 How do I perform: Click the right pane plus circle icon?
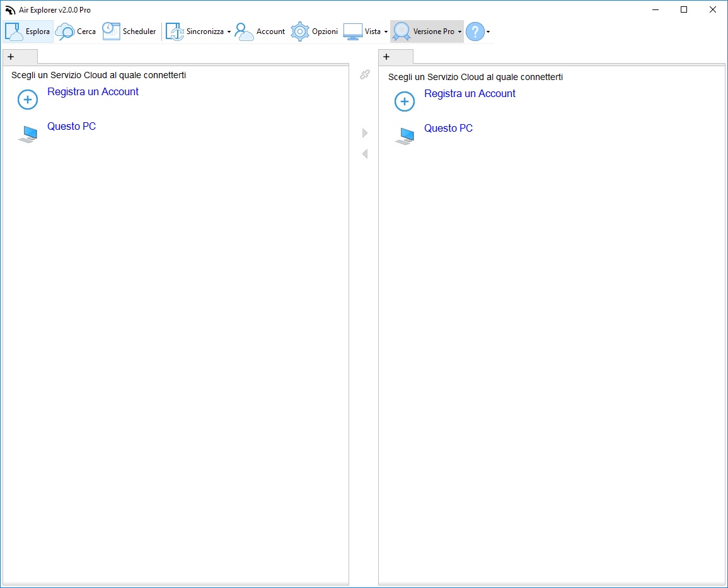[405, 101]
